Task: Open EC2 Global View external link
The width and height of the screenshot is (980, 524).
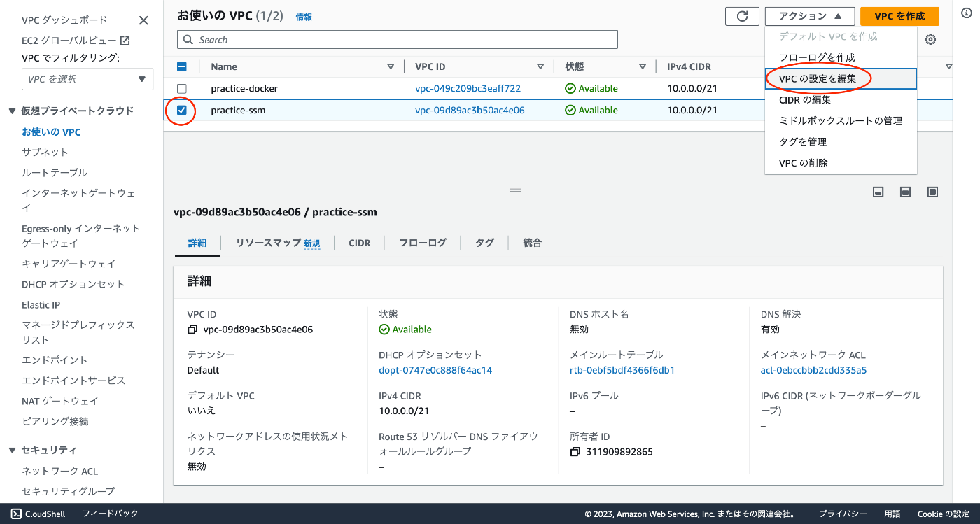Action: point(76,41)
